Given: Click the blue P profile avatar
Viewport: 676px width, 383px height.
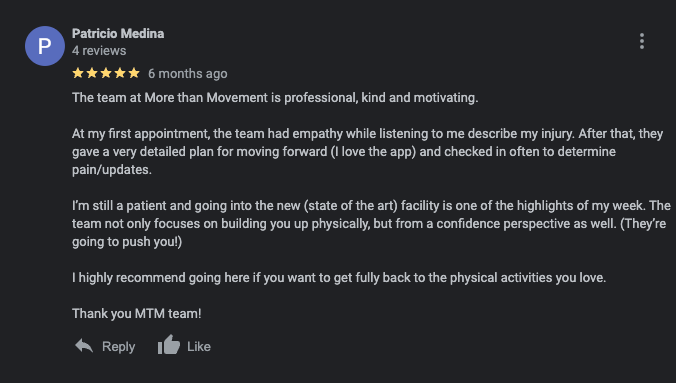Looking at the screenshot, I should 45,46.
